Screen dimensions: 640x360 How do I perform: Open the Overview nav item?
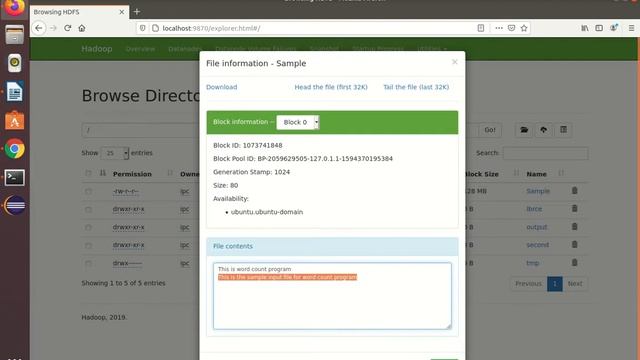[x=140, y=49]
